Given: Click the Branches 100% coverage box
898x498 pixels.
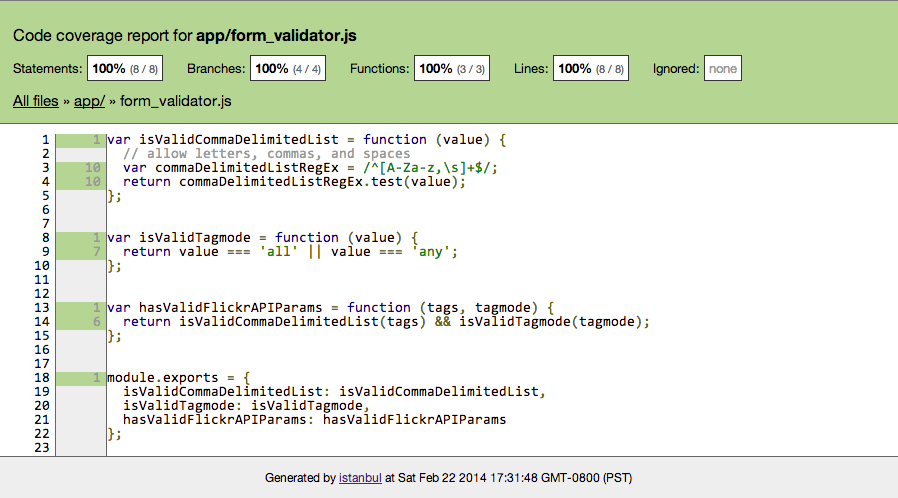Looking at the screenshot, I should point(288,68).
